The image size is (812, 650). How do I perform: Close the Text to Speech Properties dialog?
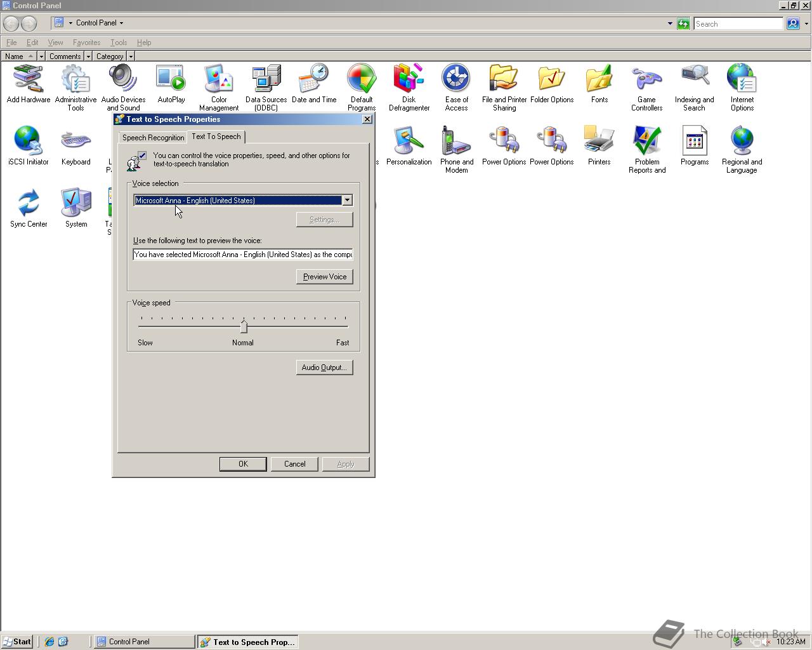pyautogui.click(x=367, y=119)
